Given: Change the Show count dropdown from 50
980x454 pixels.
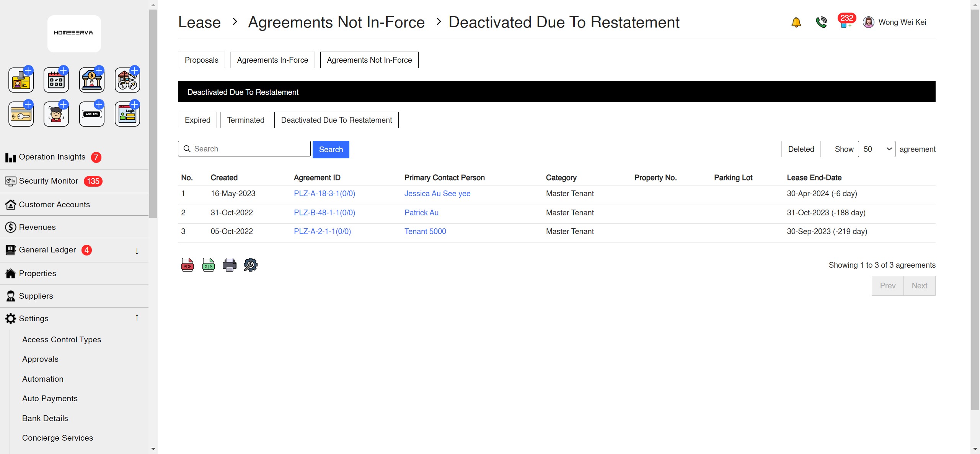Looking at the screenshot, I should click(x=877, y=149).
